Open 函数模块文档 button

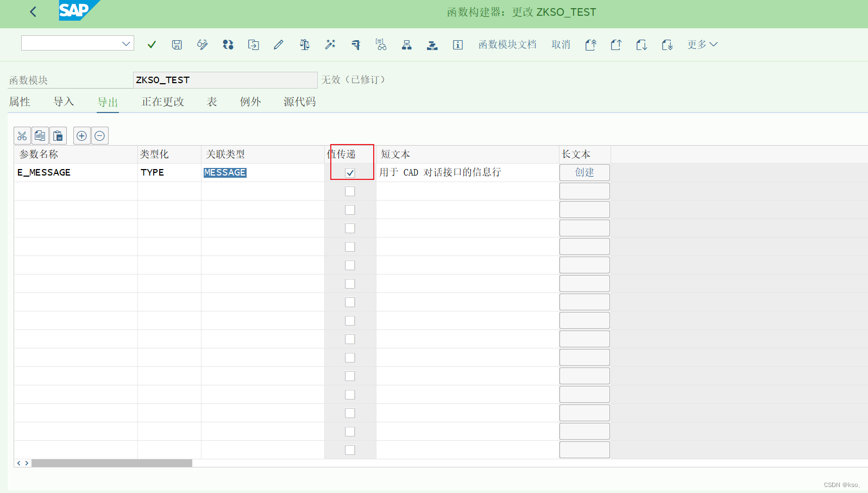coord(507,45)
